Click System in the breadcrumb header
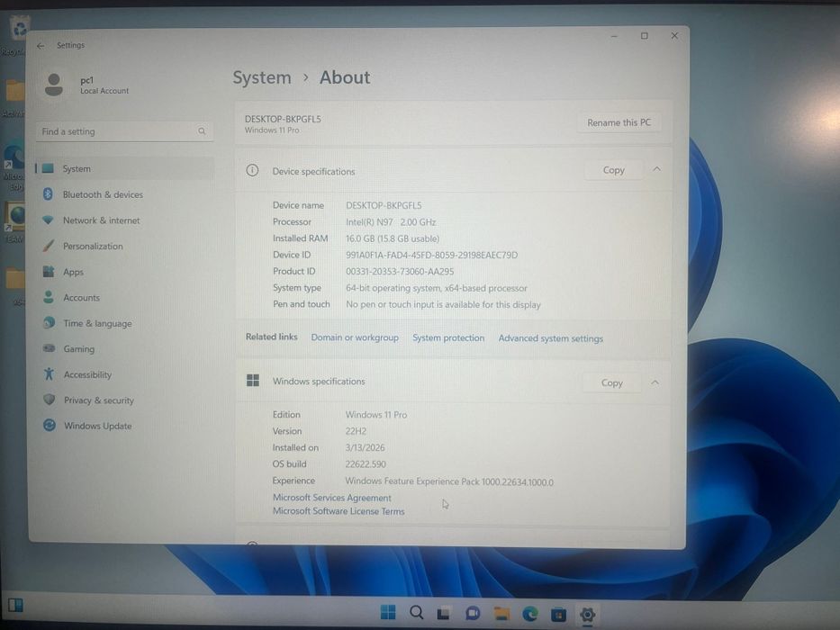 [262, 77]
